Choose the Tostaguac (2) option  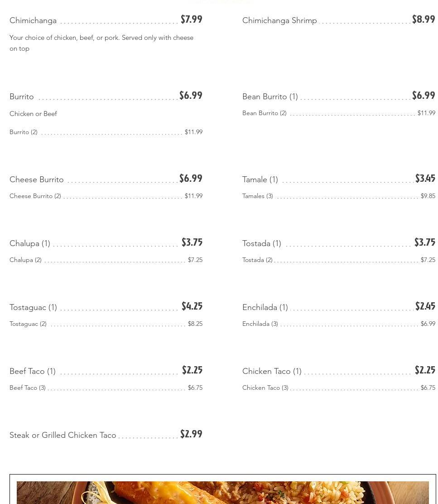28,324
